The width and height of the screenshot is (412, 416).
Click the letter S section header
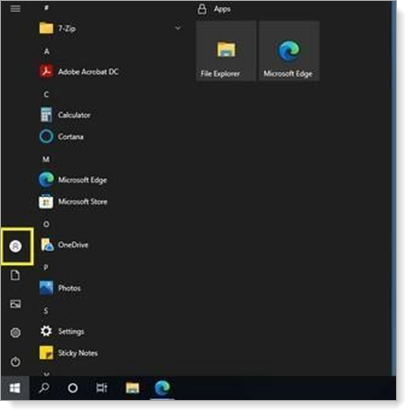coord(46,311)
